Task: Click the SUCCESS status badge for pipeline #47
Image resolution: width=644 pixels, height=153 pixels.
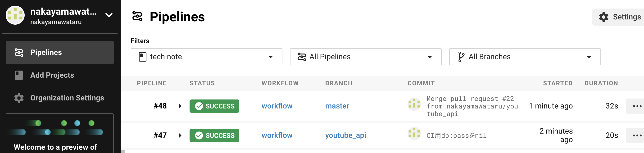Action: tap(214, 135)
